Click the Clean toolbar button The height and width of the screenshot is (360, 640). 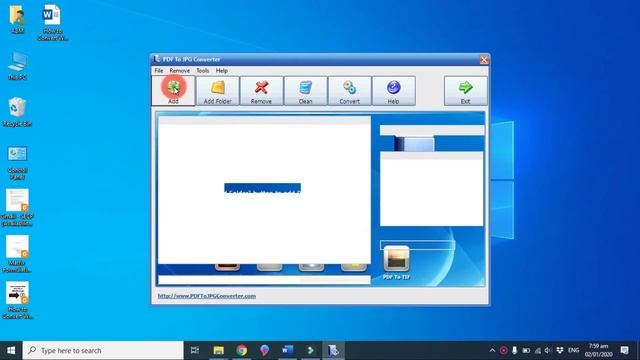pyautogui.click(x=305, y=91)
